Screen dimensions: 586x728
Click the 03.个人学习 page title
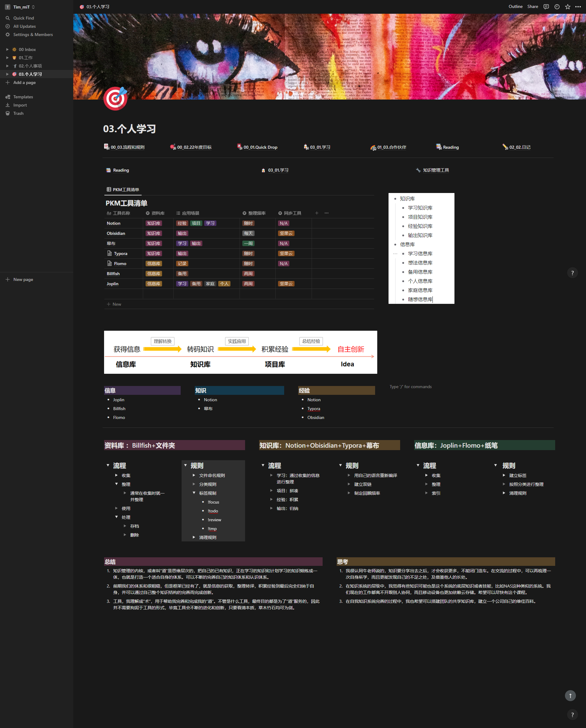tap(129, 129)
